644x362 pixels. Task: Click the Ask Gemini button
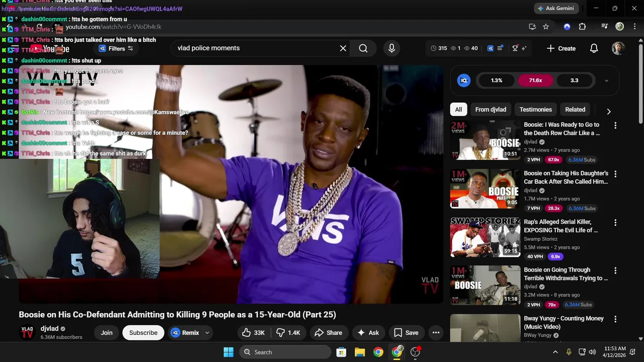pos(555,9)
